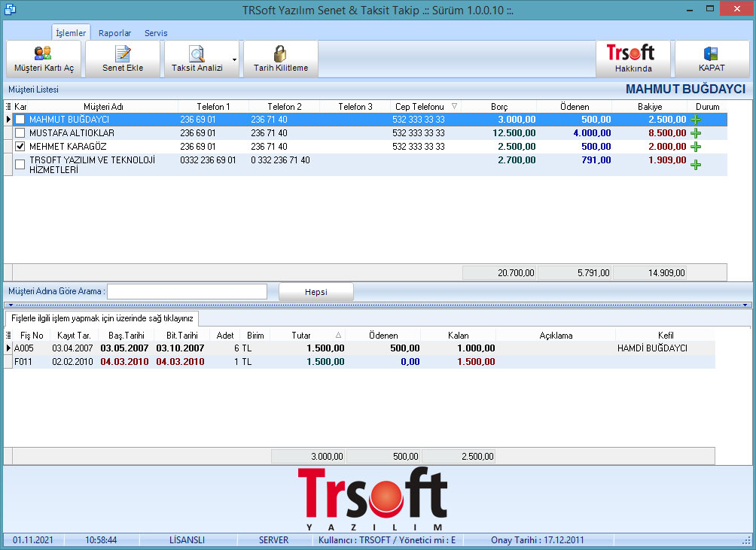Image resolution: width=756 pixels, height=550 pixels.
Task: Collapse panel using right splitter arrow
Action: tap(745, 305)
